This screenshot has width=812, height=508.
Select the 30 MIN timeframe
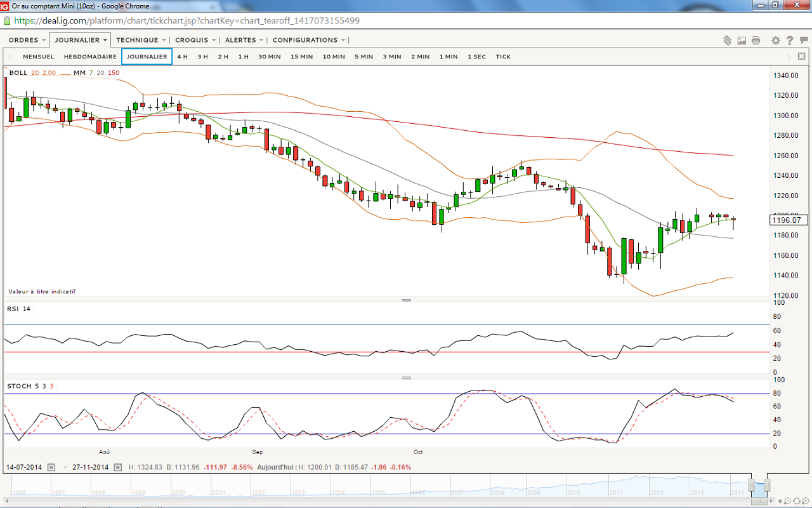tap(269, 57)
